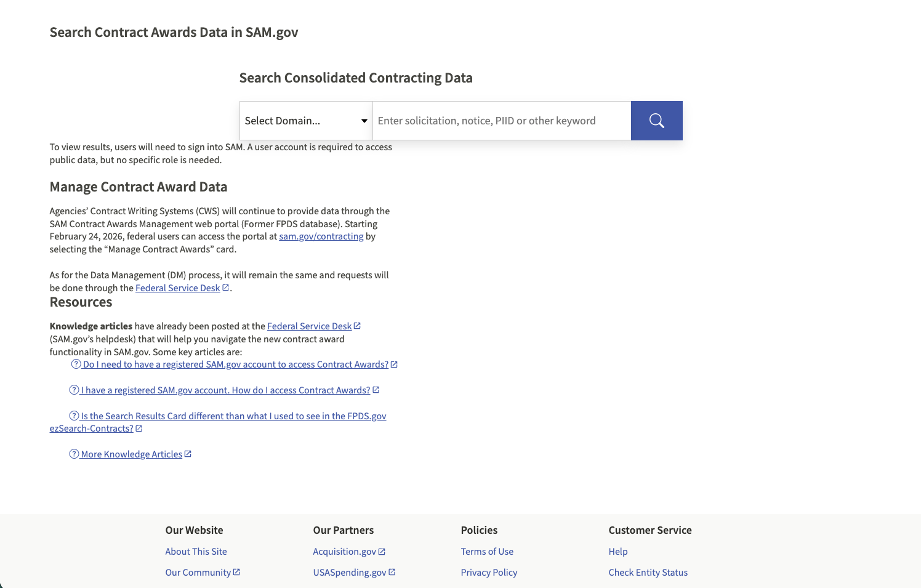Click external-link icon after Resources Federal Service Desk
The image size is (921, 588).
point(357,326)
